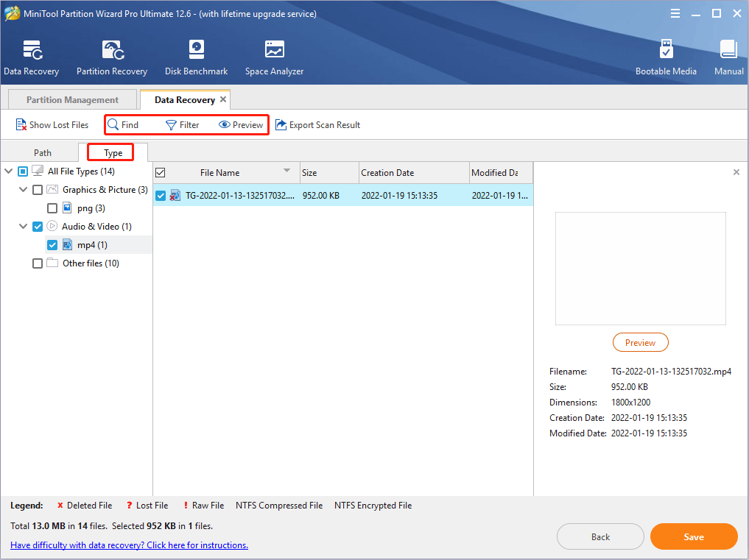Open the Partition Recovery tool
The height and width of the screenshot is (560, 749).
[111, 57]
